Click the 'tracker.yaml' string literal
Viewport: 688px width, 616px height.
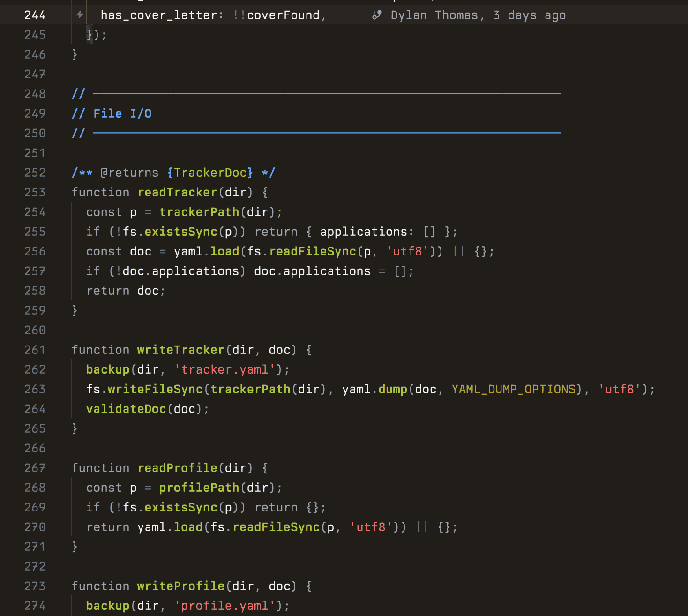click(224, 369)
